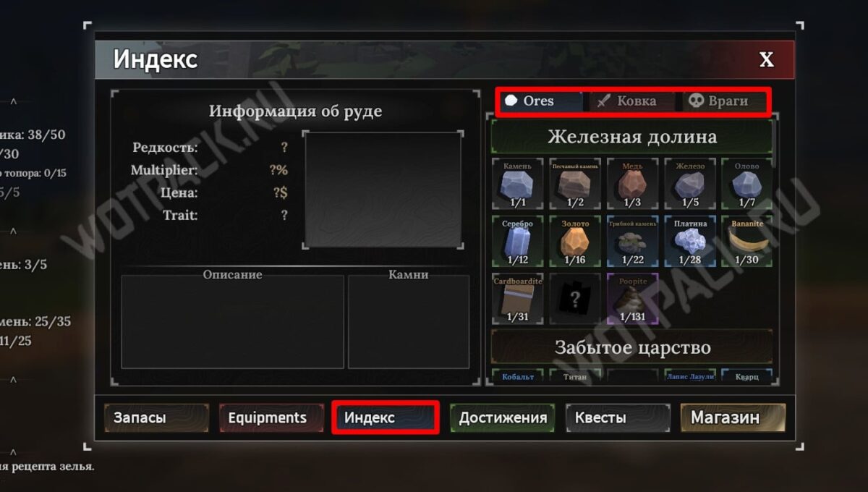Select the Серебро ore crystal

[x=517, y=241]
